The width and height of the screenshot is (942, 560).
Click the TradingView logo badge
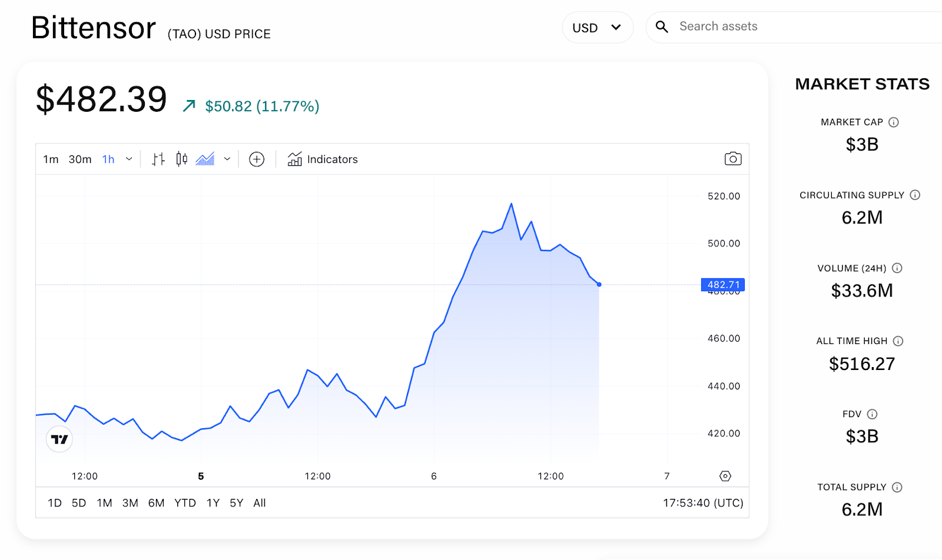[x=59, y=439]
